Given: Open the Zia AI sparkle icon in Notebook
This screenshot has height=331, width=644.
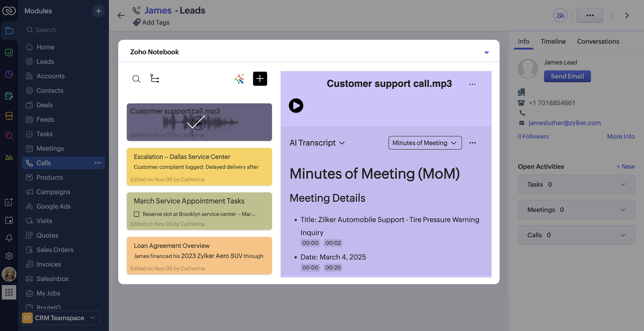Looking at the screenshot, I should pos(239,79).
